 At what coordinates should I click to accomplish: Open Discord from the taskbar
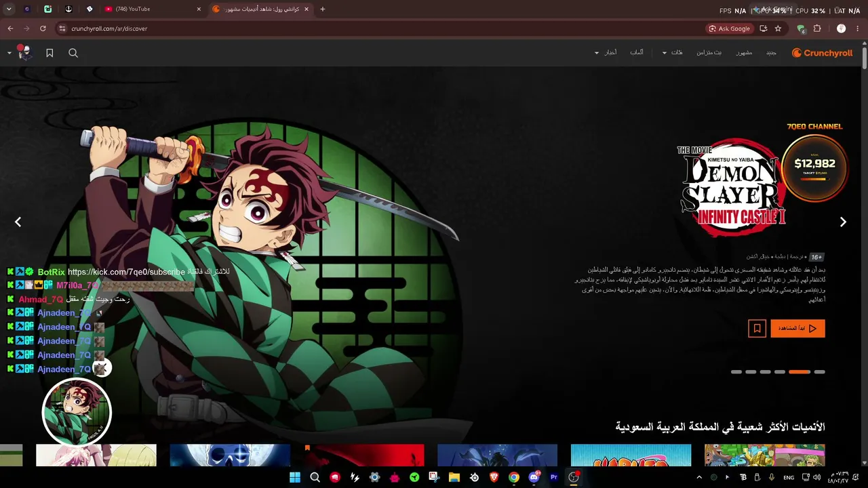pos(534,477)
